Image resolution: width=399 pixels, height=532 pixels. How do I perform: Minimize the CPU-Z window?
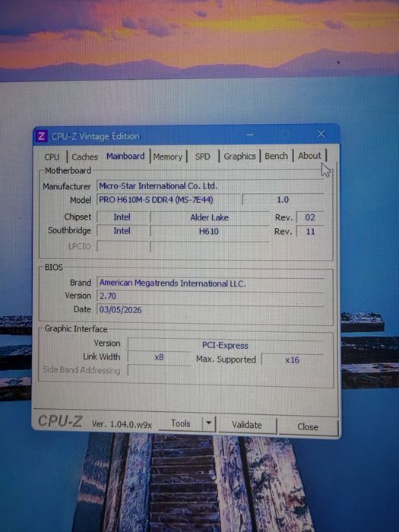coord(250,135)
